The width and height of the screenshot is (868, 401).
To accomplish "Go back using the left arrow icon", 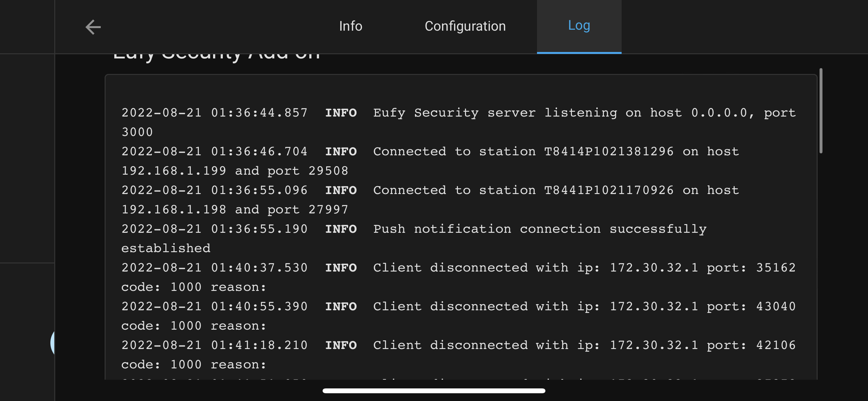I will pos(93,27).
